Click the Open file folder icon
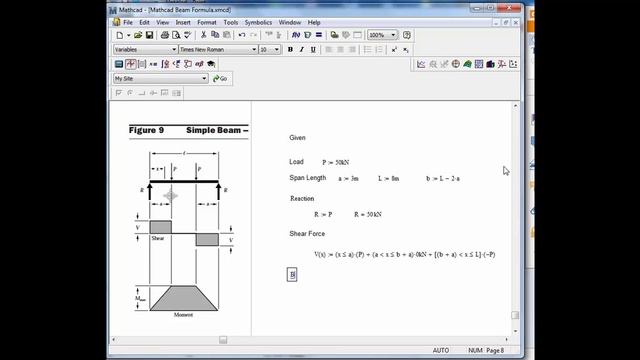The width and height of the screenshot is (640, 360). 138,36
